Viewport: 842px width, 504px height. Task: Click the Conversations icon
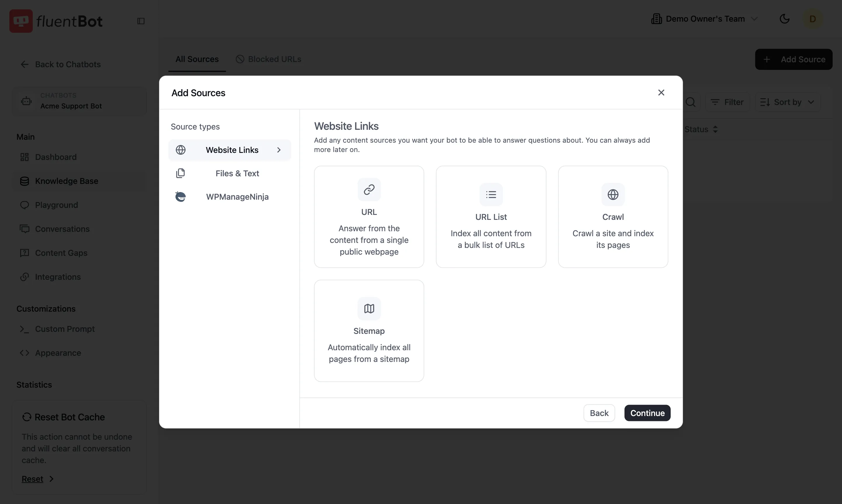point(25,229)
